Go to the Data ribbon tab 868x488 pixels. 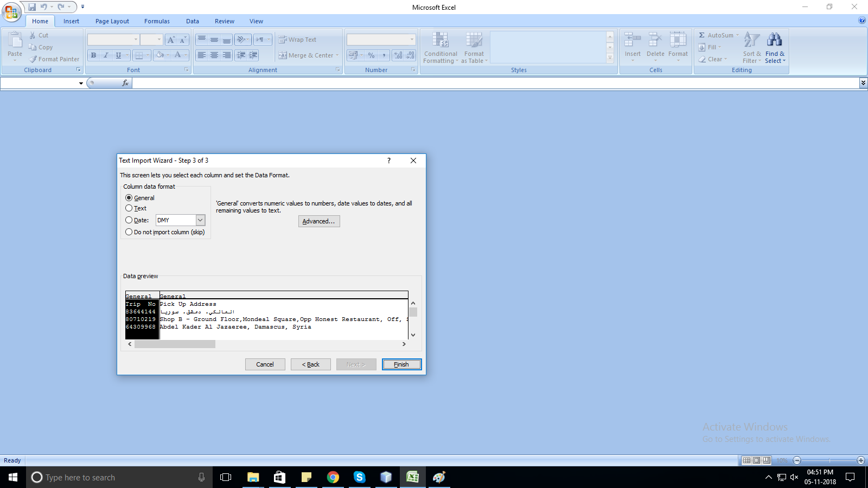pyautogui.click(x=193, y=21)
